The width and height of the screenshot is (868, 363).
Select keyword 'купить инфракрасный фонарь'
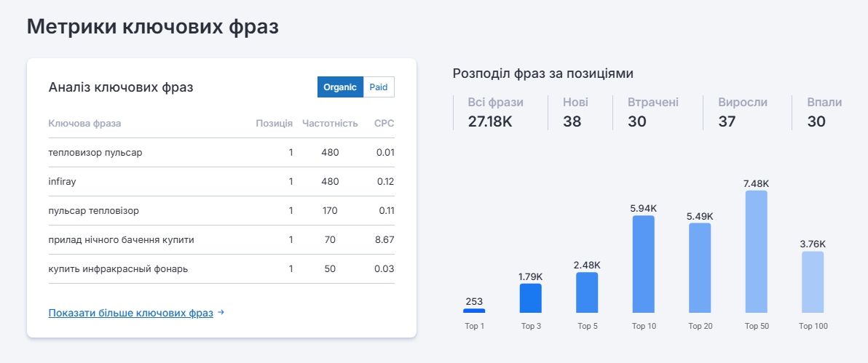[118, 269]
